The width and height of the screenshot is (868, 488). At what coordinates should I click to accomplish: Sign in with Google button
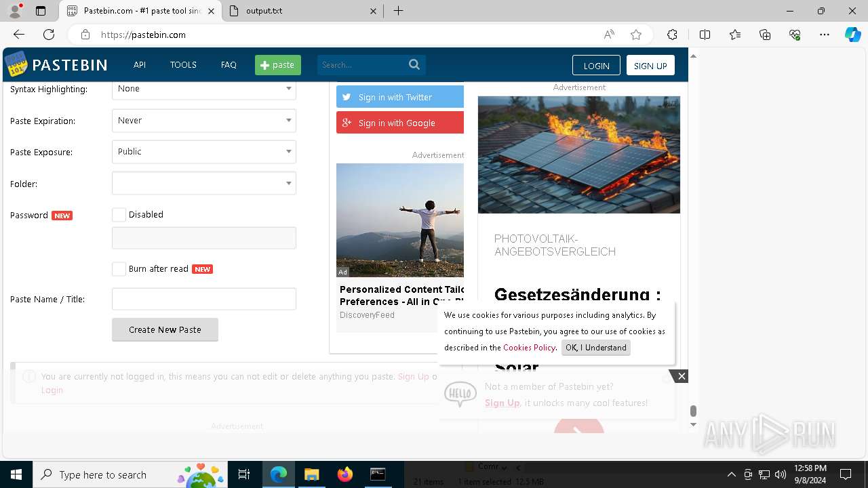(400, 123)
